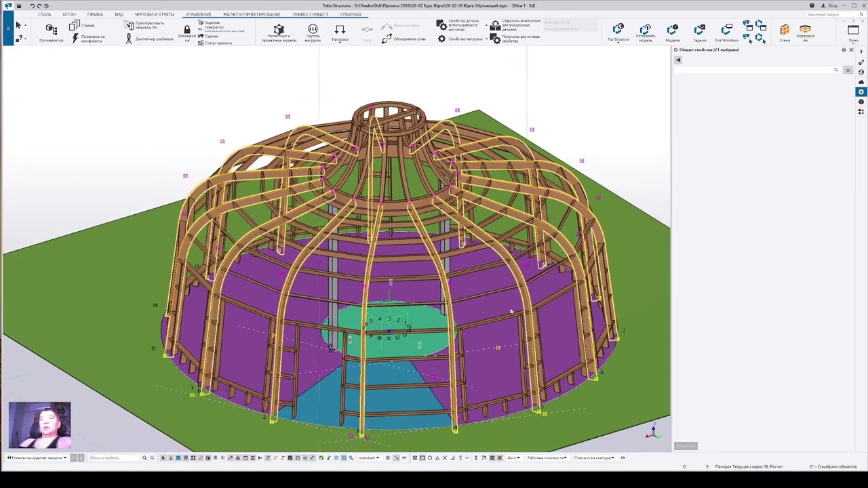Open Стадии phase manager
Image resolution: width=868 pixels, height=488 pixels.
[x=81, y=25]
